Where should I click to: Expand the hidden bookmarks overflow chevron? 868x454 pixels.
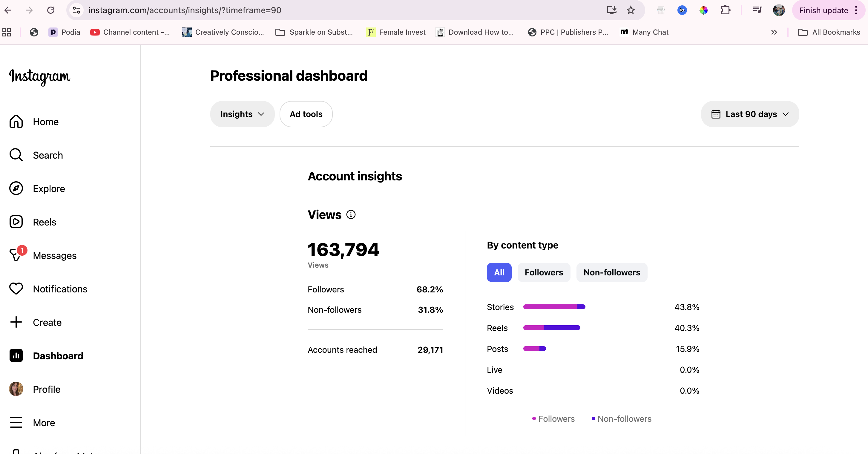[774, 32]
